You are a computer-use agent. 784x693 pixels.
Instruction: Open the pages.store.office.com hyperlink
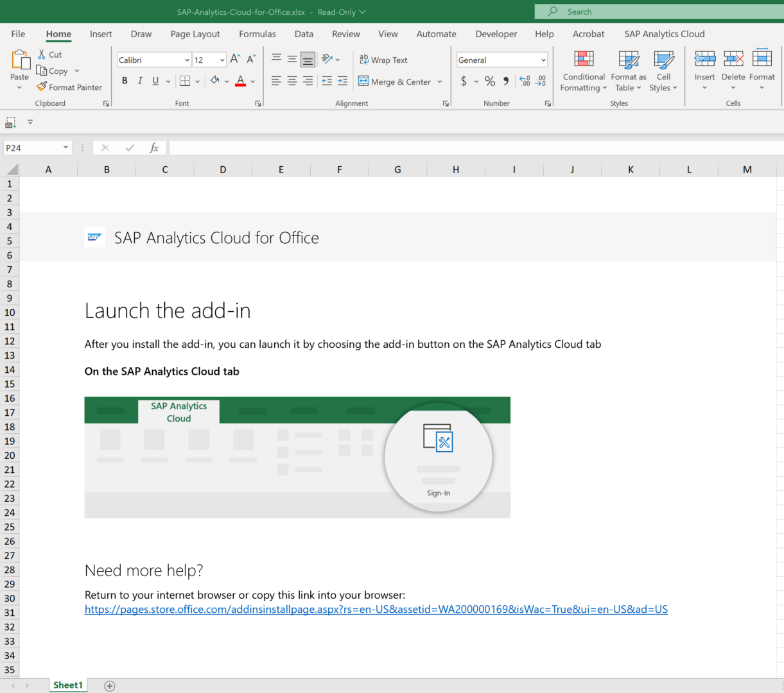(376, 609)
